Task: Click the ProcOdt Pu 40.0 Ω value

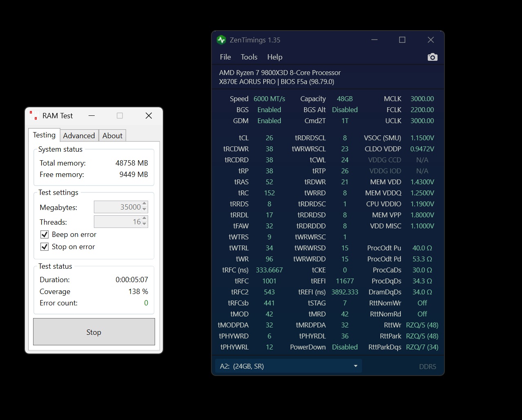Action: coord(422,248)
